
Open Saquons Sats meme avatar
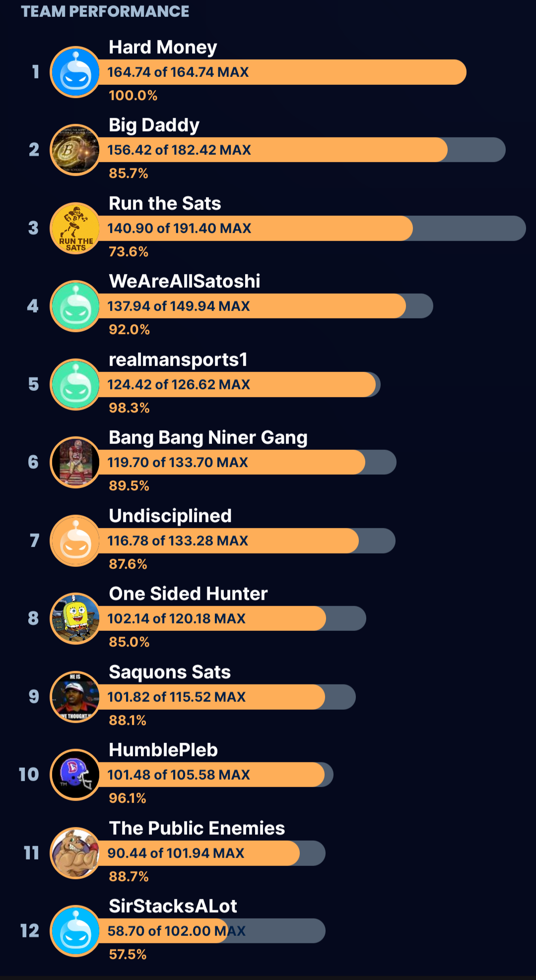[x=75, y=697]
